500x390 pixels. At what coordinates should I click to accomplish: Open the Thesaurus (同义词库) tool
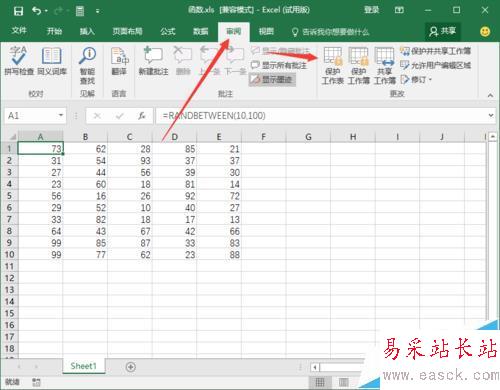[x=52, y=61]
